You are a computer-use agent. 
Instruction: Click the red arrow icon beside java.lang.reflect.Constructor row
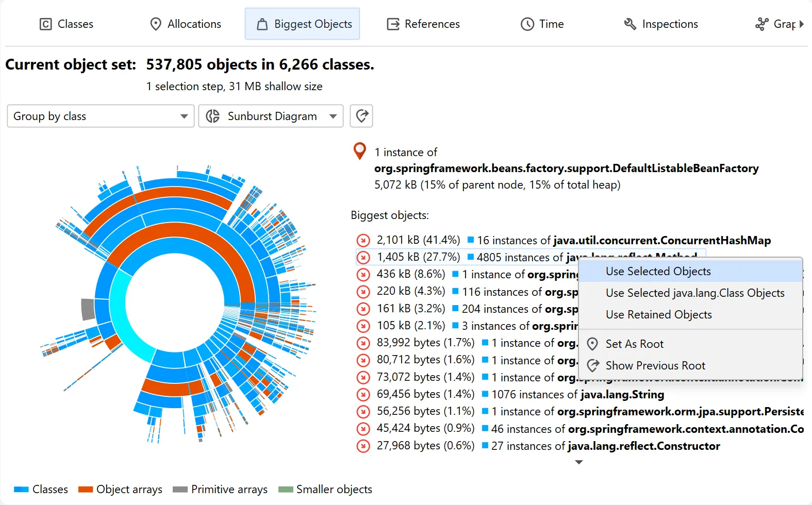click(363, 446)
